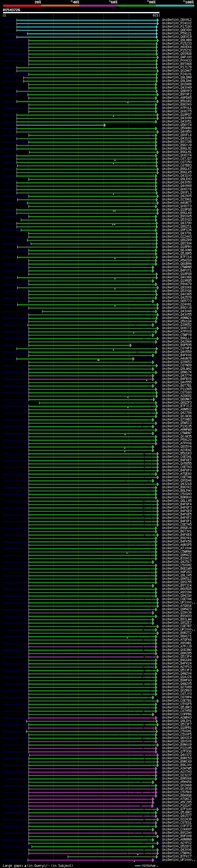Open hit UniRef100_P24102
This screenshot has height=868, width=197.
(x=177, y=23)
